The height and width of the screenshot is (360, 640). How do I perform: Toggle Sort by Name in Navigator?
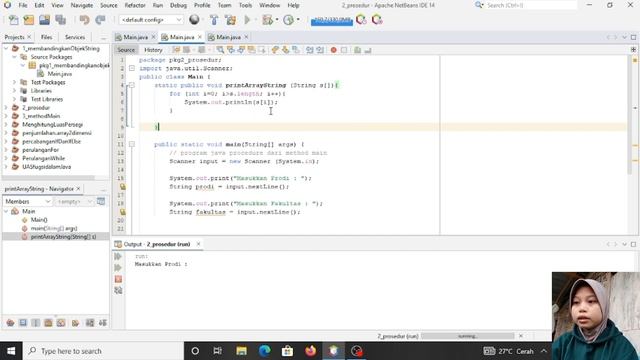pos(90,323)
